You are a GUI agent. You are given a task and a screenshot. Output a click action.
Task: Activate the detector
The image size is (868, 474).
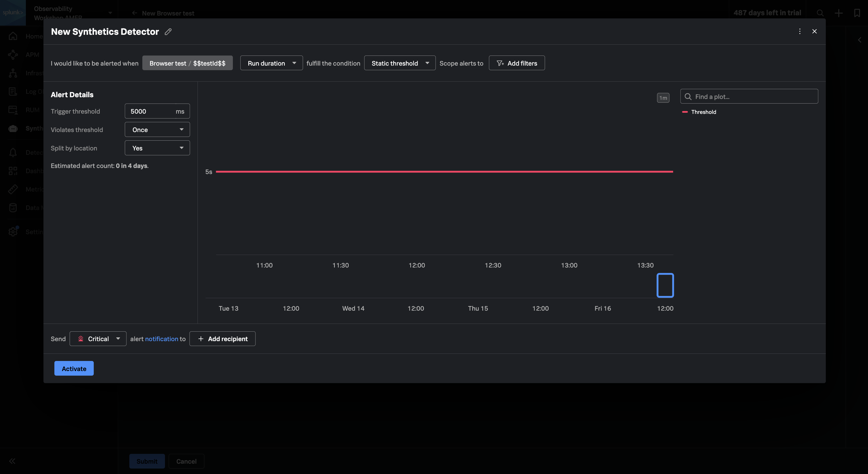(74, 368)
